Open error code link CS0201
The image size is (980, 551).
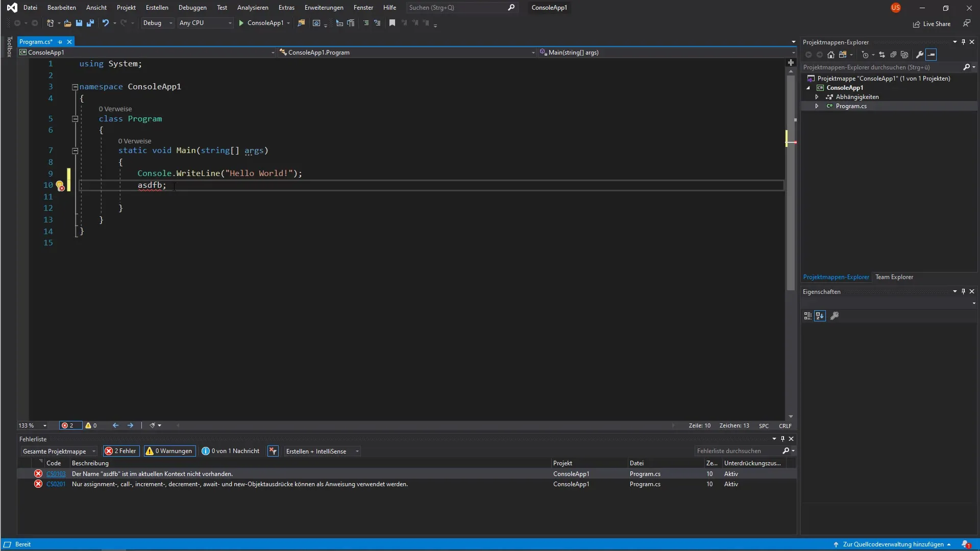point(56,484)
